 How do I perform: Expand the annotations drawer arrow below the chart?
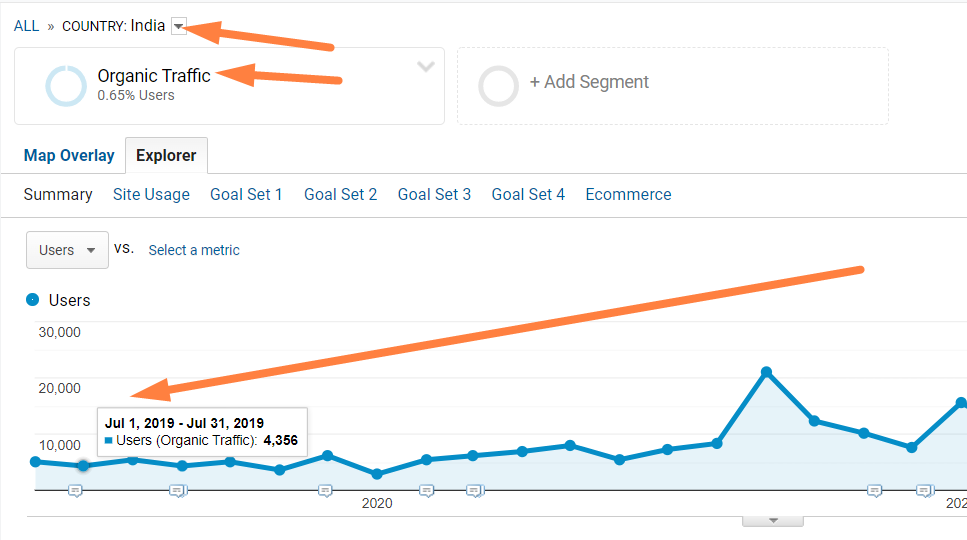click(773, 521)
